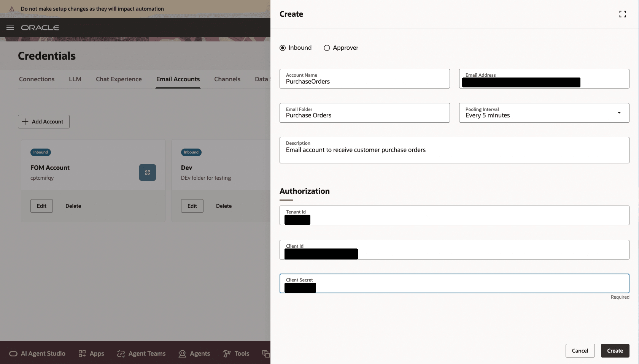Click the plus icon on Add Account
Image resolution: width=639 pixels, height=364 pixels.
tap(25, 122)
